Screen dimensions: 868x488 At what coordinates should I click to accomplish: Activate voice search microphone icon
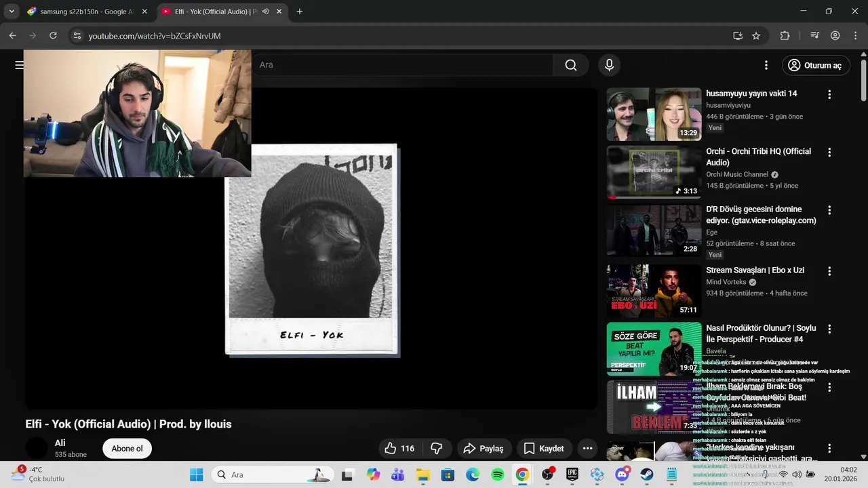(609, 65)
